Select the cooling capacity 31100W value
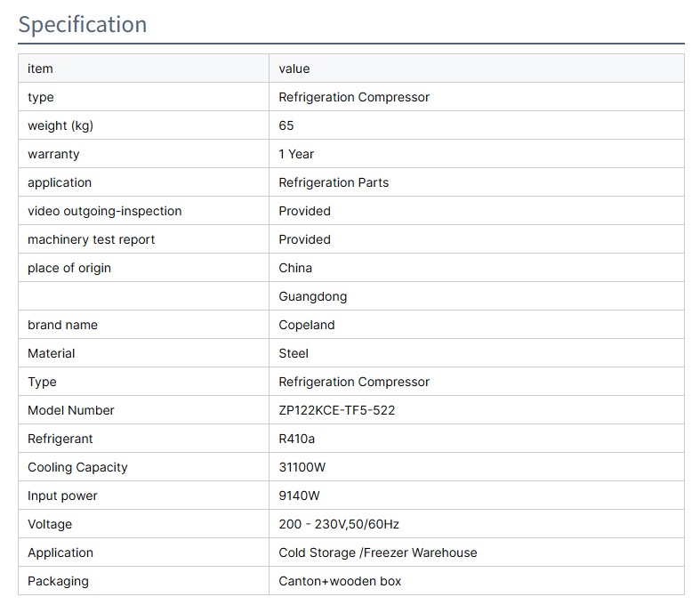The image size is (700, 613). [302, 467]
